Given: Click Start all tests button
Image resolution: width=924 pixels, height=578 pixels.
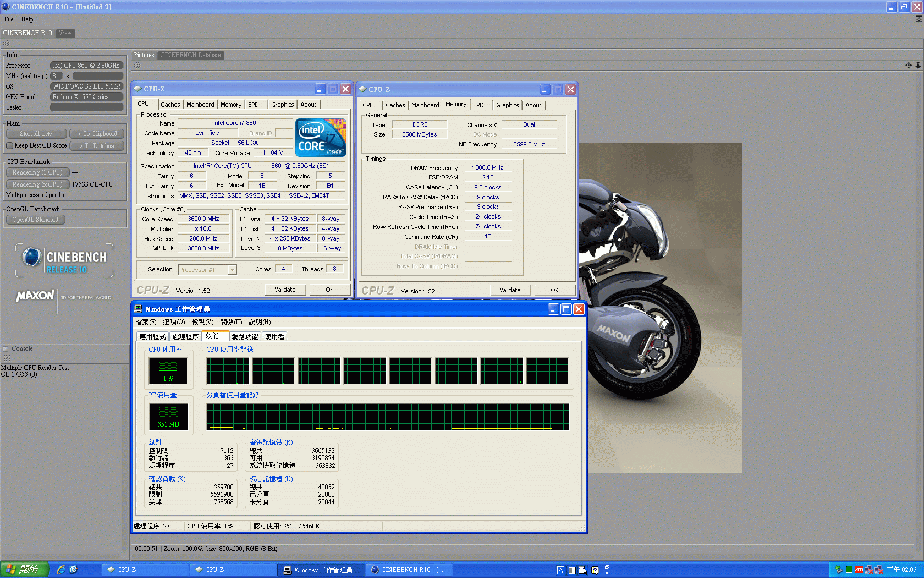Looking at the screenshot, I should pos(36,134).
